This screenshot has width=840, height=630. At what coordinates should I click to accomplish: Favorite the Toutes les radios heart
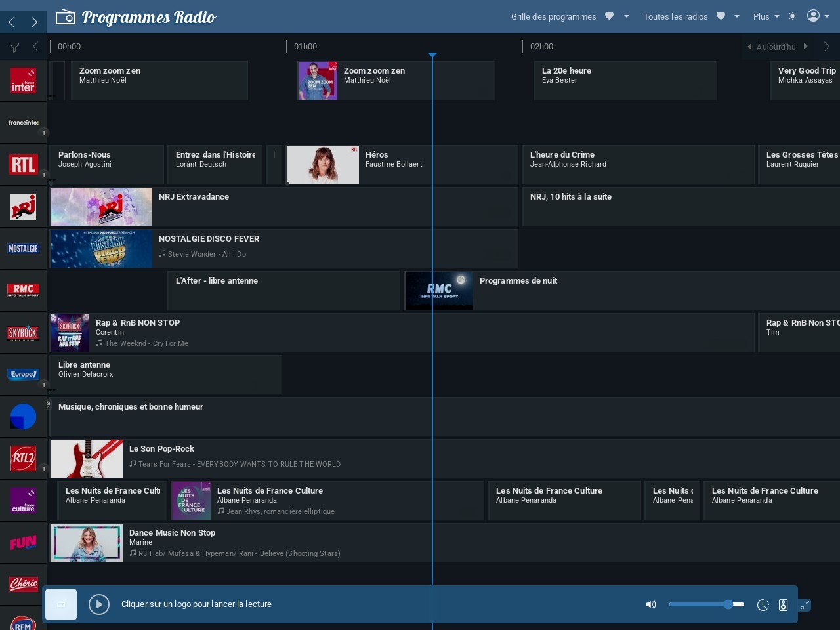(x=721, y=16)
